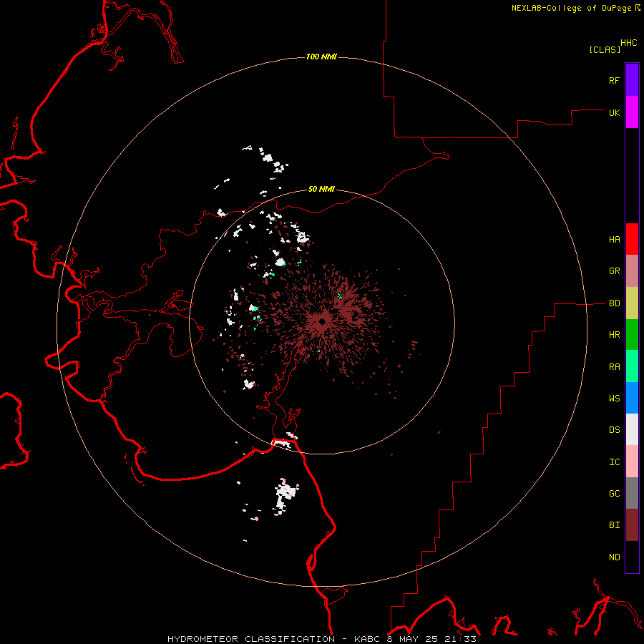Viewport: 644px width, 644px height.
Task: Click the HR legend label
Action: (x=614, y=335)
